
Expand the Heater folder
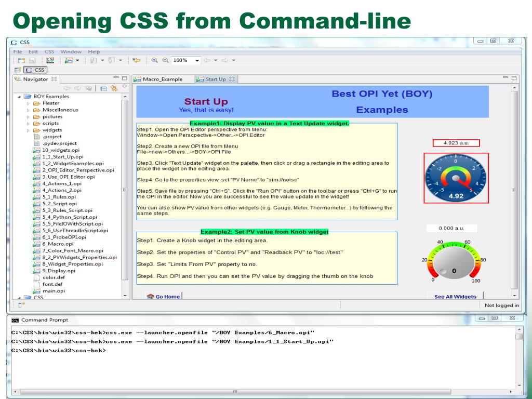pos(28,103)
